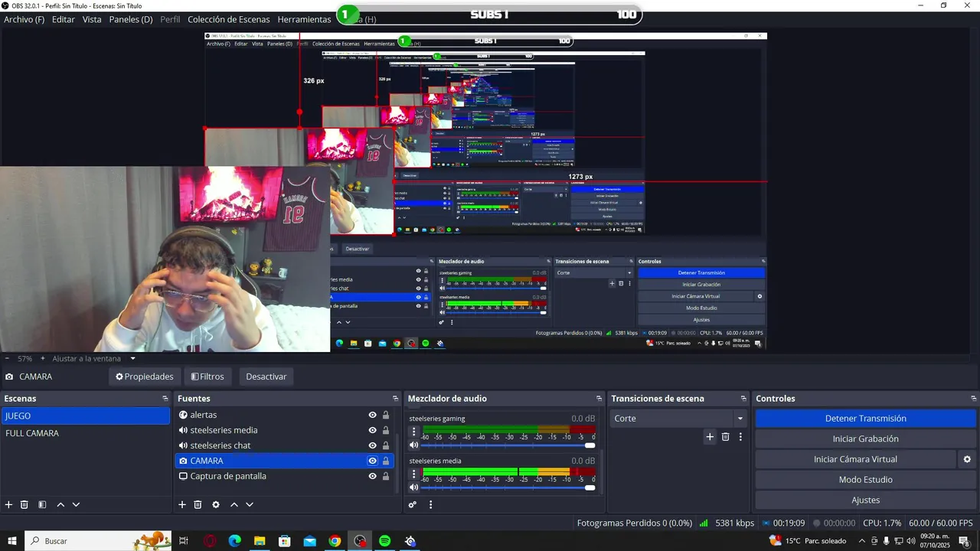Delete selected source with trash icon
Image resolution: width=980 pixels, height=551 pixels.
click(x=198, y=504)
